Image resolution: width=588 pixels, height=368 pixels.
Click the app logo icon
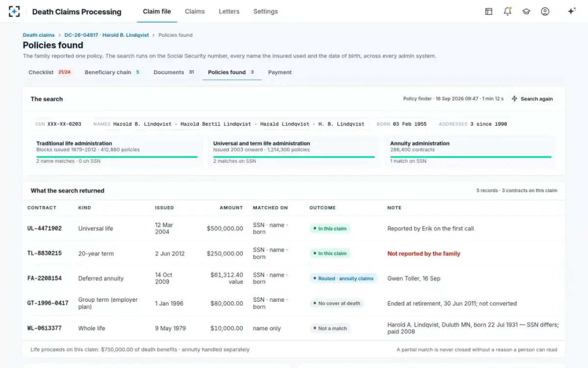click(14, 11)
